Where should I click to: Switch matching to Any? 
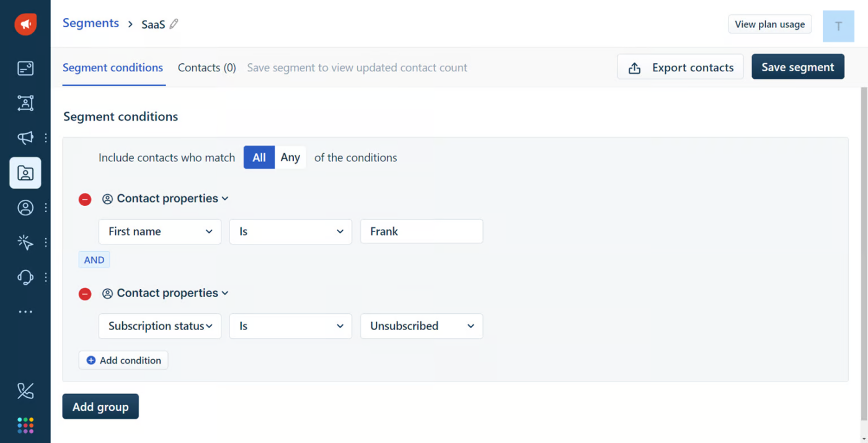(x=290, y=158)
